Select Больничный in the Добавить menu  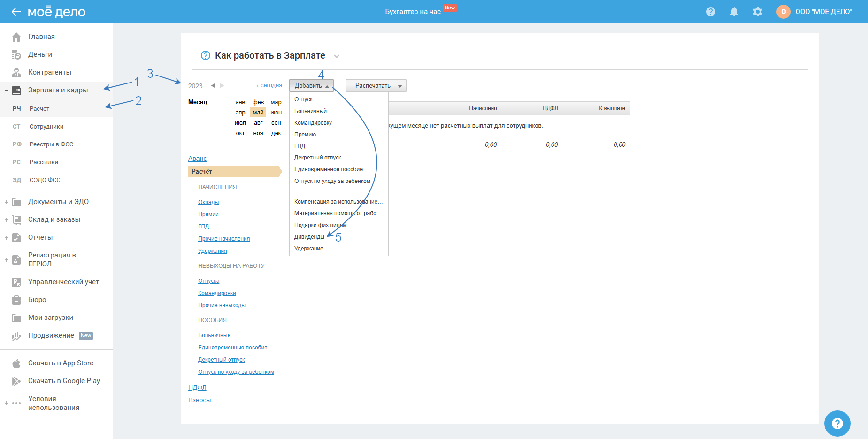[x=310, y=111]
